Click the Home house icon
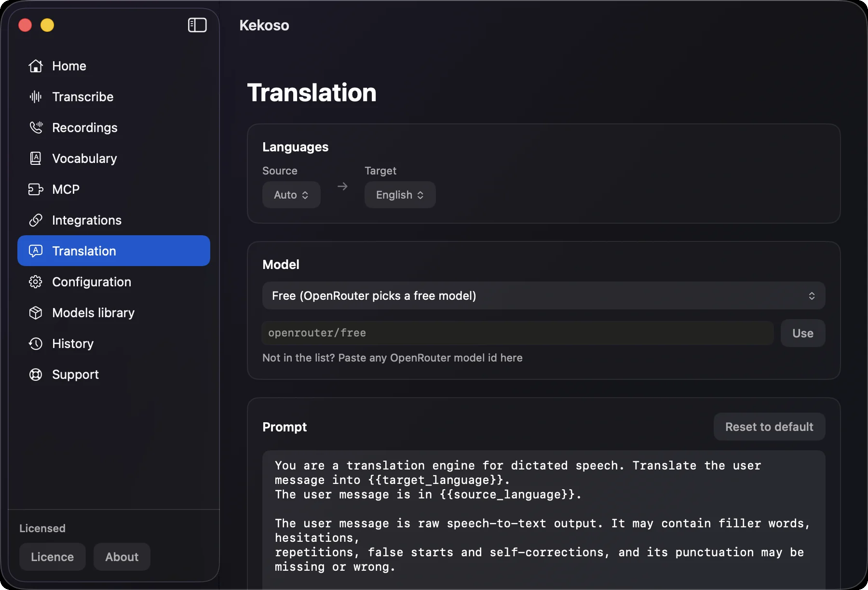 click(x=36, y=66)
